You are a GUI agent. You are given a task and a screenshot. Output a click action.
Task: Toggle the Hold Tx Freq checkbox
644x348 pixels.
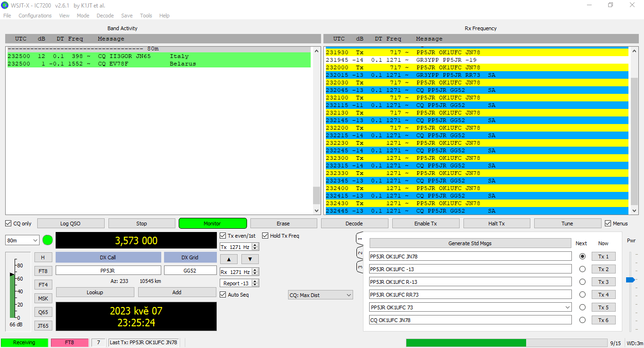coord(265,236)
